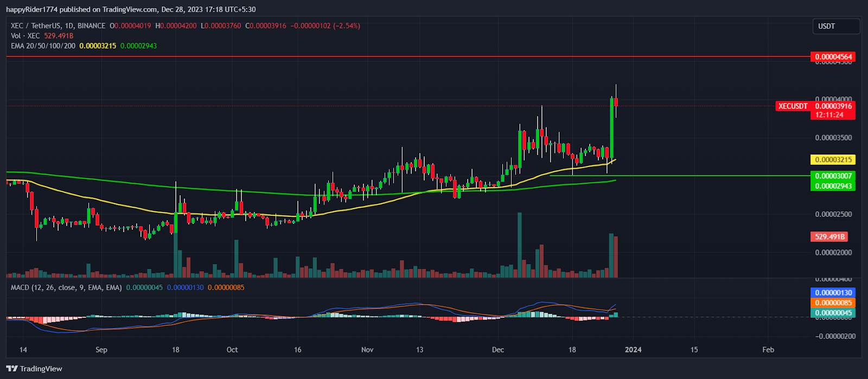Click the orange 0.00000085 signal value label
This screenshot has height=379, width=868.
pos(833,303)
